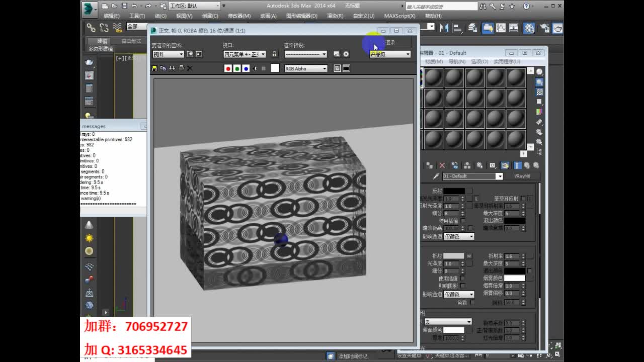Toggle the blue channel display icon
The image size is (644, 362).
tap(246, 68)
